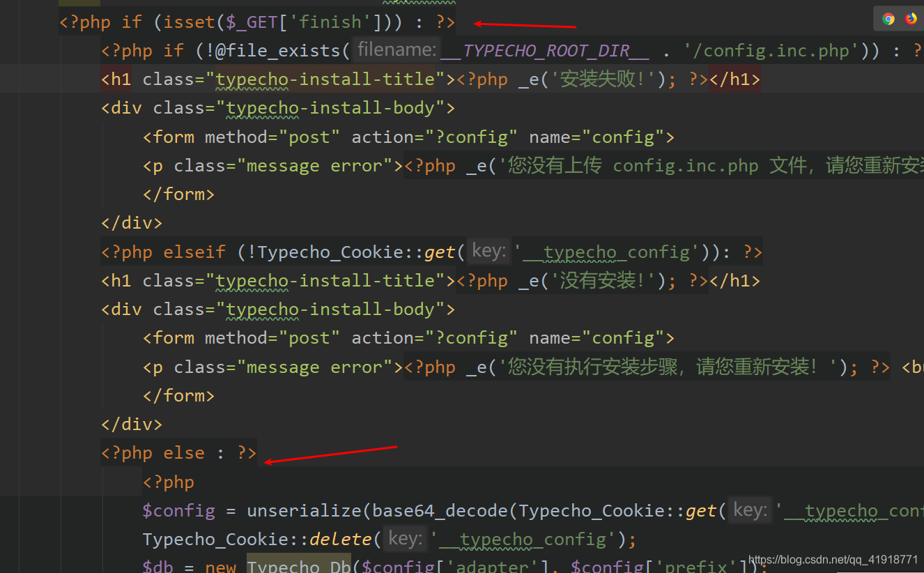Click the 'key:' hint in the delete call
Image resolution: width=924 pixels, height=573 pixels.
tap(404, 539)
